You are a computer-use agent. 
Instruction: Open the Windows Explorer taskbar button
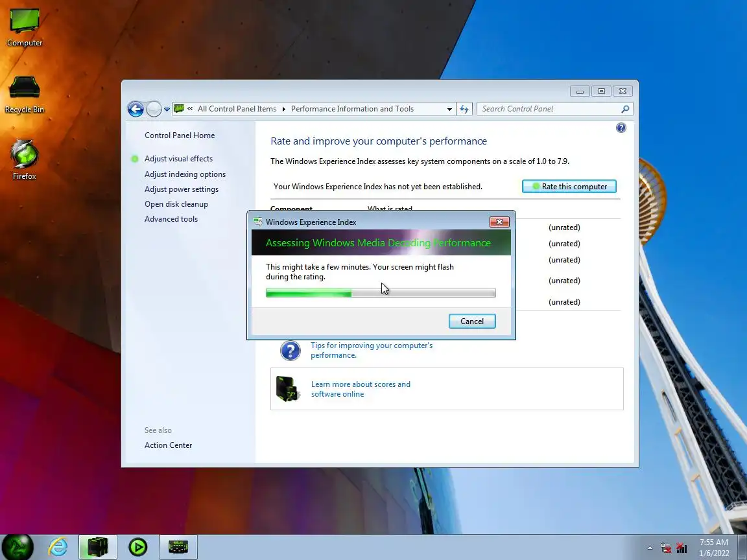tap(97, 546)
